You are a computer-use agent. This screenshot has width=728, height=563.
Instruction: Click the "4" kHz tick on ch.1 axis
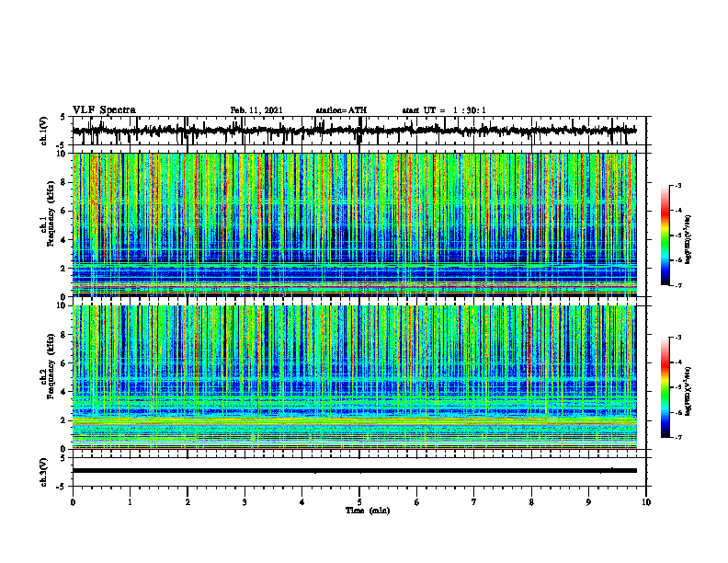[x=64, y=240]
